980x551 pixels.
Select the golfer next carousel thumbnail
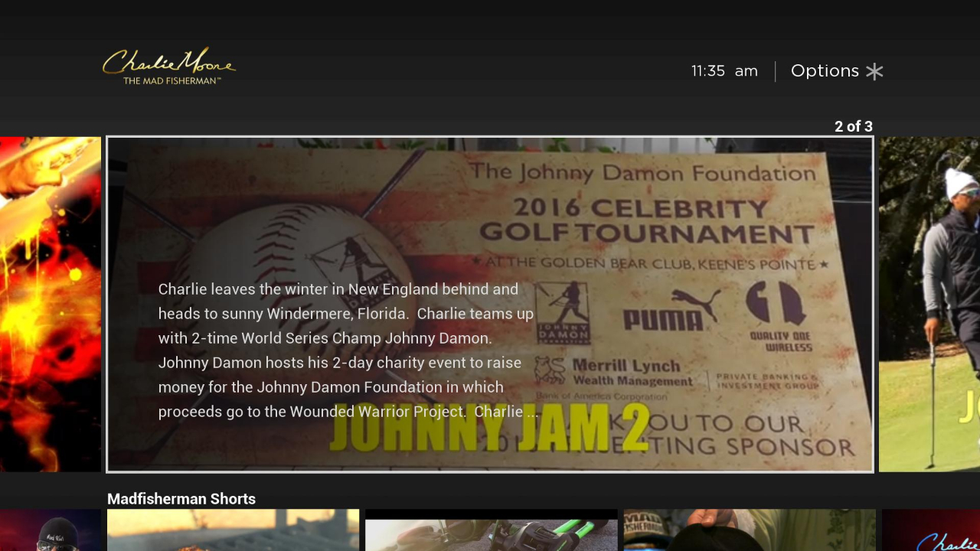click(929, 304)
